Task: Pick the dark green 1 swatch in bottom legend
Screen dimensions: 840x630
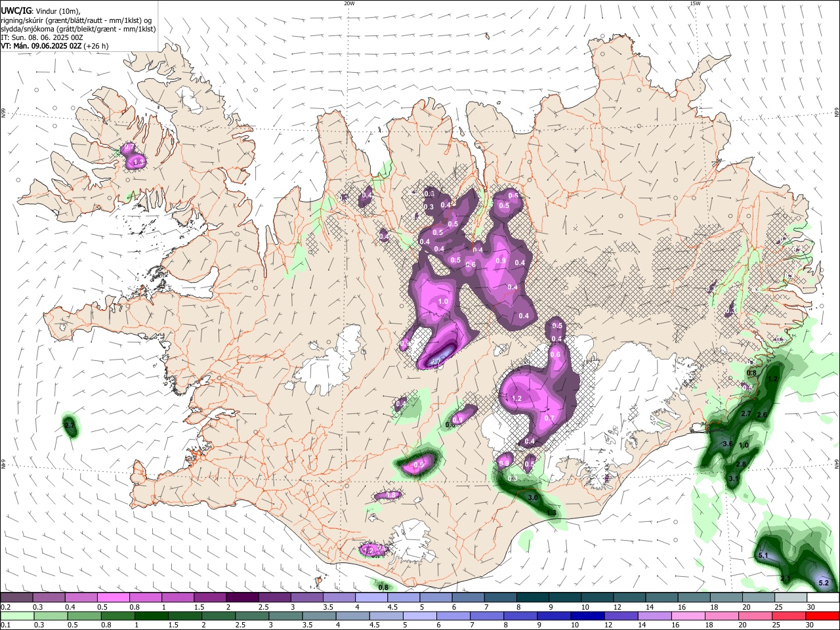Action: pyautogui.click(x=152, y=616)
